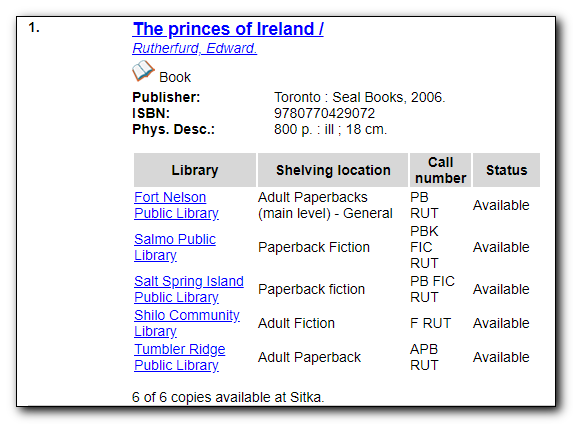The width and height of the screenshot is (573, 424).
Task: Click author link Rutherfurd, Edward
Action: point(194,48)
